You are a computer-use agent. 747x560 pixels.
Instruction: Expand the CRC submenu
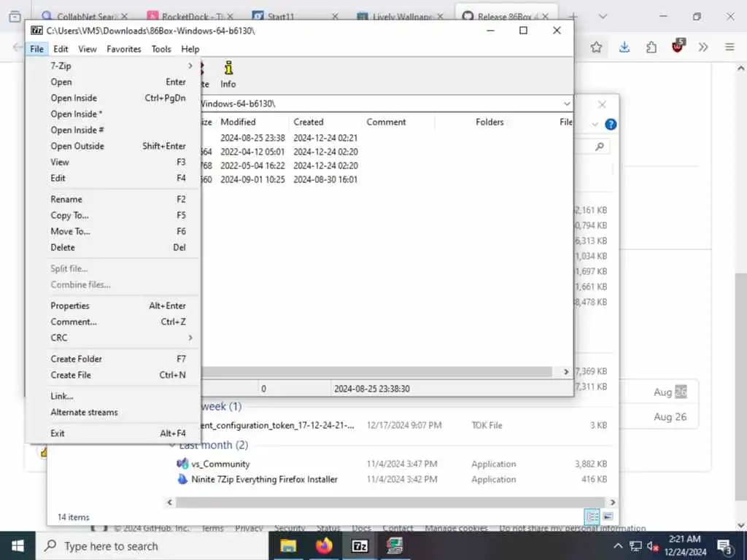115,338
